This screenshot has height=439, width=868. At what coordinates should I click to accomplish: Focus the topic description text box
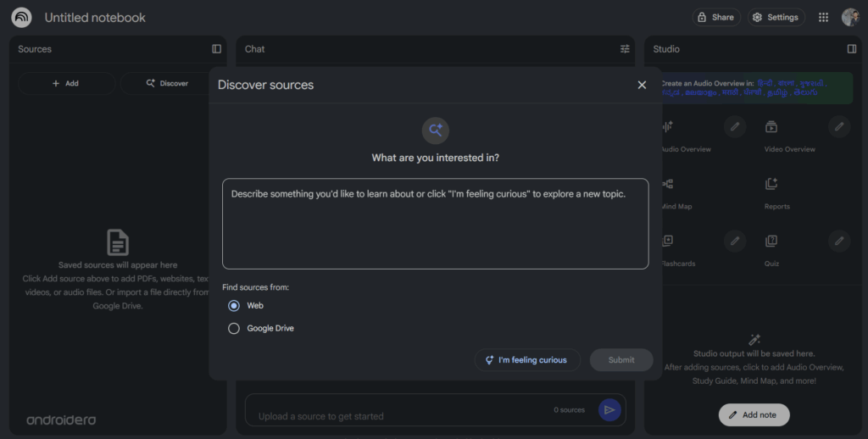click(x=435, y=224)
